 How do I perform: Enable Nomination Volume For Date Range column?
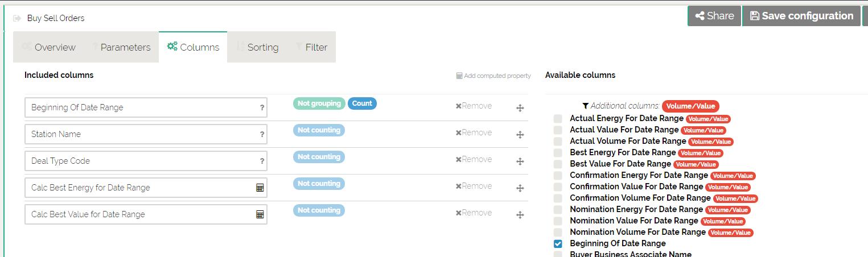pos(558,232)
